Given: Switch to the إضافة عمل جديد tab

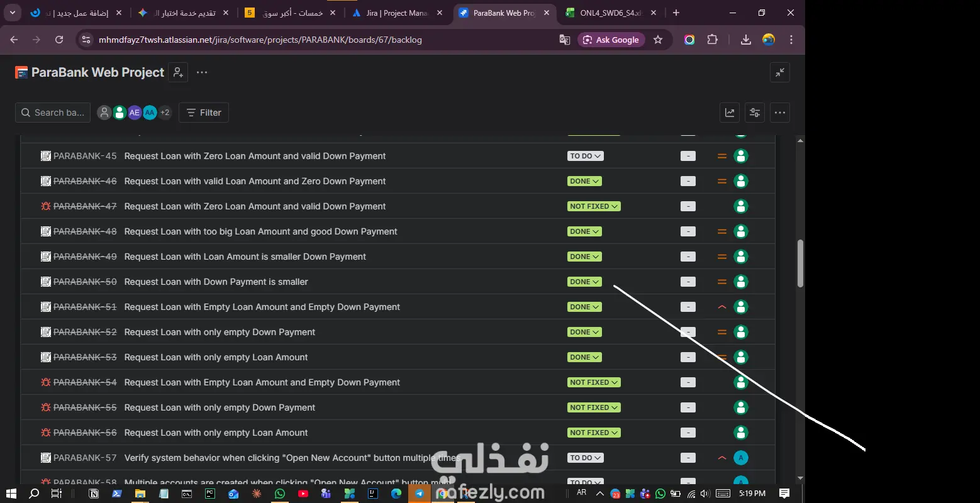Looking at the screenshot, I should click(x=77, y=13).
